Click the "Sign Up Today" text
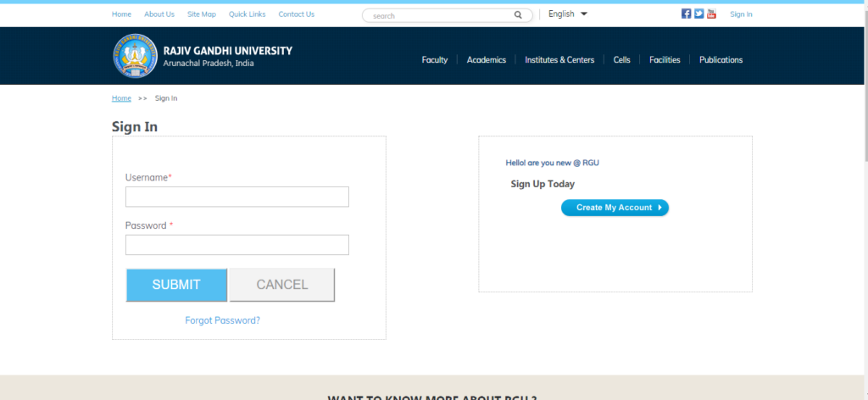Viewport: 868px width, 400px height. (x=542, y=184)
